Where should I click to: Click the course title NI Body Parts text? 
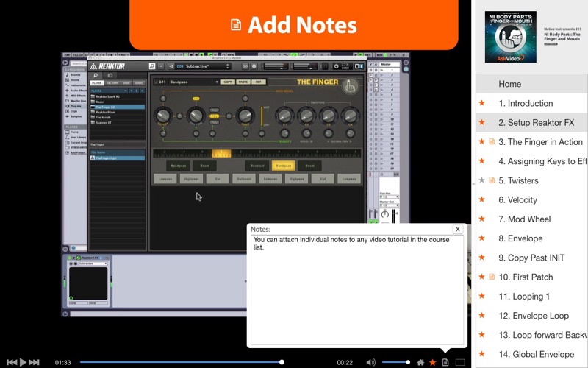[562, 36]
